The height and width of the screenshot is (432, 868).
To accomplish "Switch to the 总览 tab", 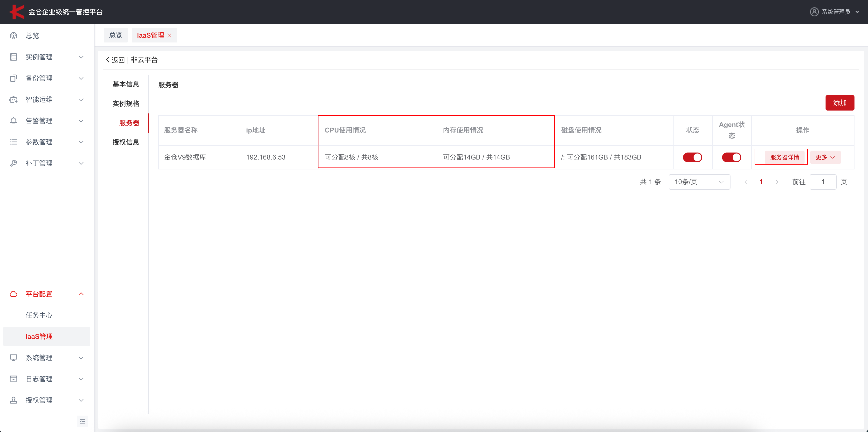I will point(116,35).
